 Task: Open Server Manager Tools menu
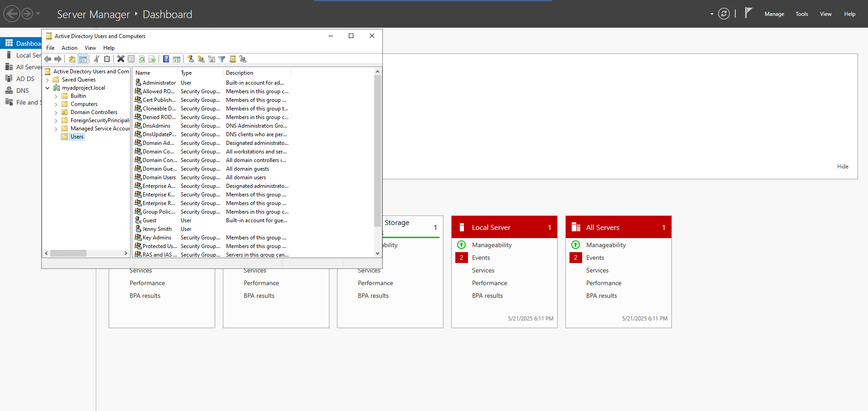coord(801,14)
